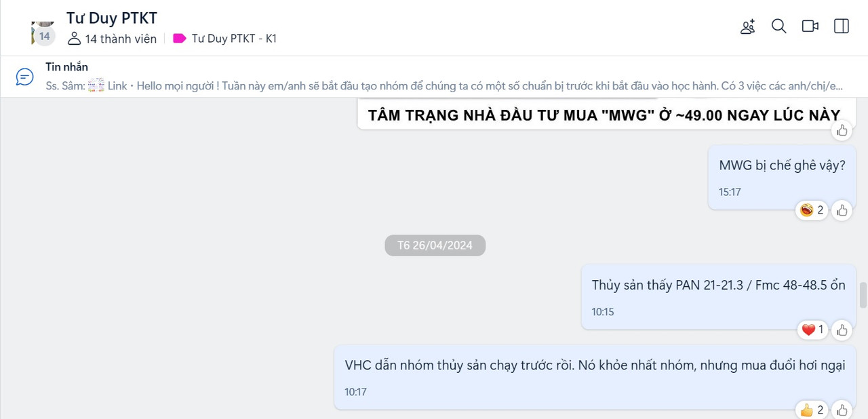This screenshot has height=419, width=868.
Task: Toggle the conversation info side panel
Action: coord(842,26)
